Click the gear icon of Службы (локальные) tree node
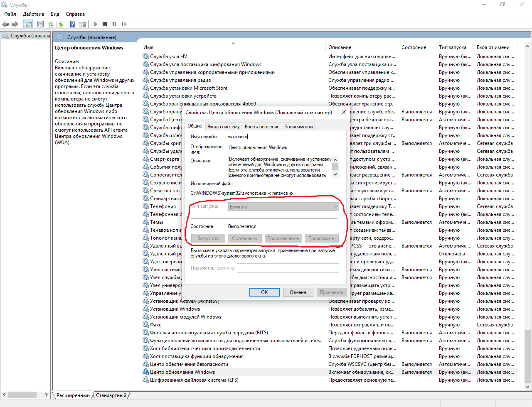This screenshot has width=532, height=407. [6, 36]
